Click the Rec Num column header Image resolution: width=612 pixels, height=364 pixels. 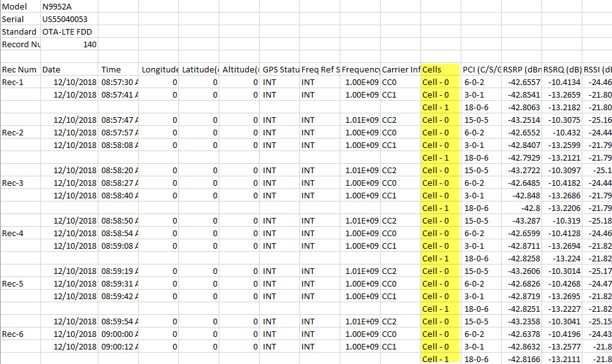point(20,69)
